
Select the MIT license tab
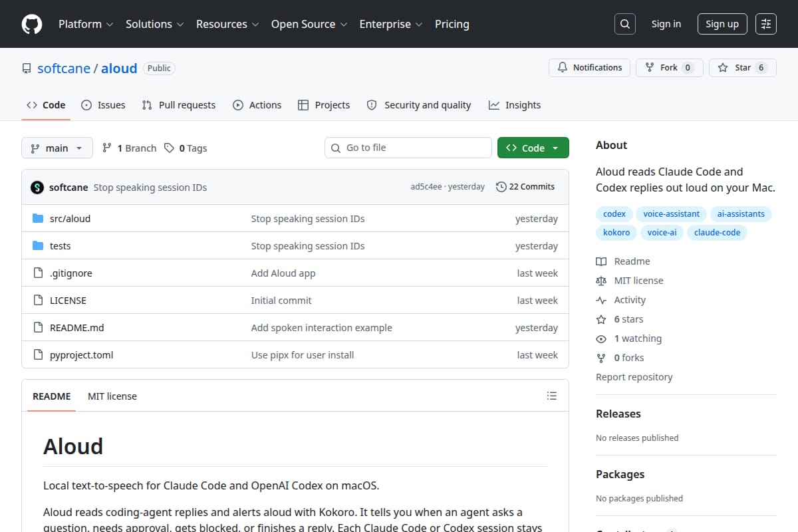click(x=112, y=396)
